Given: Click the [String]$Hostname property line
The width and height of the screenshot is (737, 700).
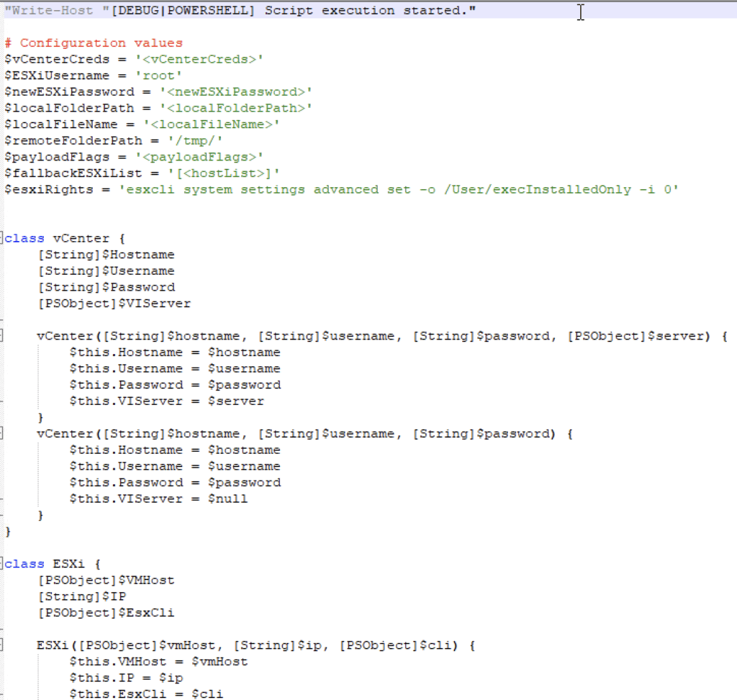Looking at the screenshot, I should click(107, 255).
